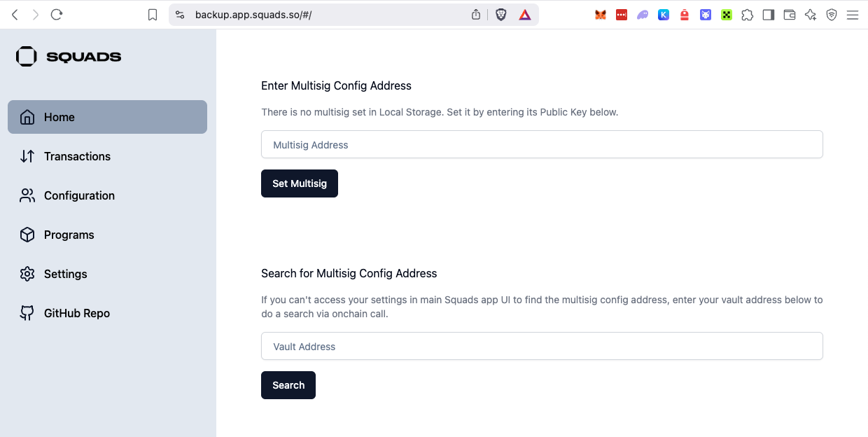Open the MetaMask fox extension
This screenshot has height=437, width=868.
pyautogui.click(x=600, y=15)
